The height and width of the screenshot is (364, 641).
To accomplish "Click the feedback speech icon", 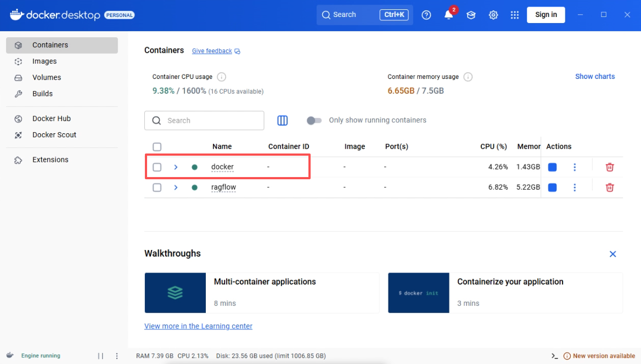I will [x=238, y=52].
